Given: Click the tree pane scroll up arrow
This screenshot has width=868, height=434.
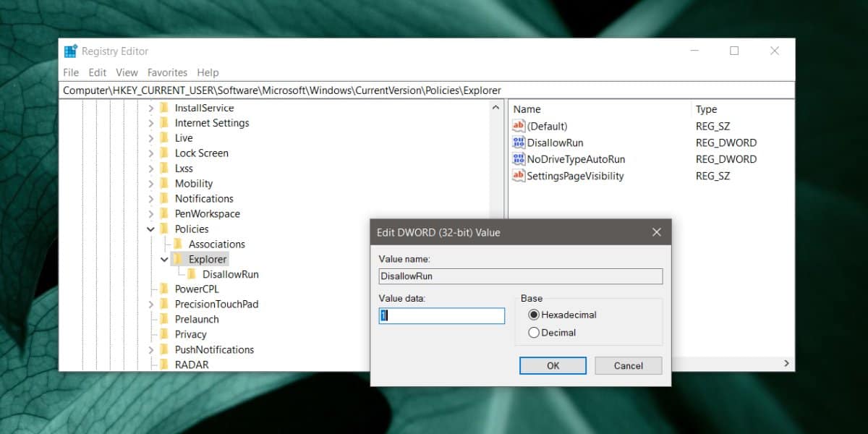Looking at the screenshot, I should pos(495,108).
